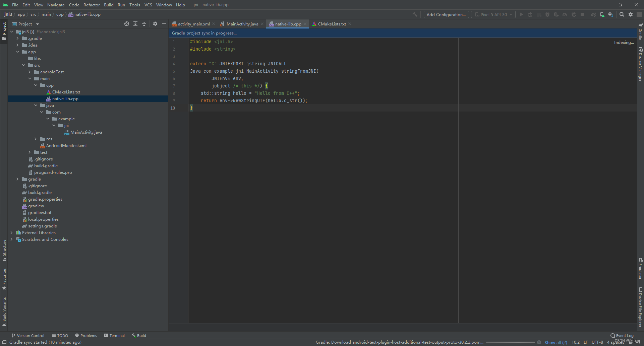Click cpp breadcrumb in navigation bar
Screen dimensions: 644x346
[x=60, y=14]
